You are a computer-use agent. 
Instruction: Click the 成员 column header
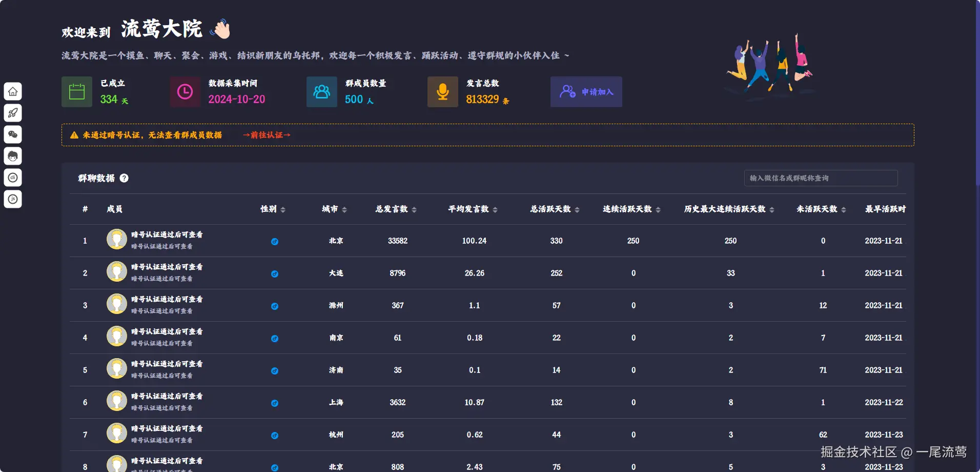point(114,209)
